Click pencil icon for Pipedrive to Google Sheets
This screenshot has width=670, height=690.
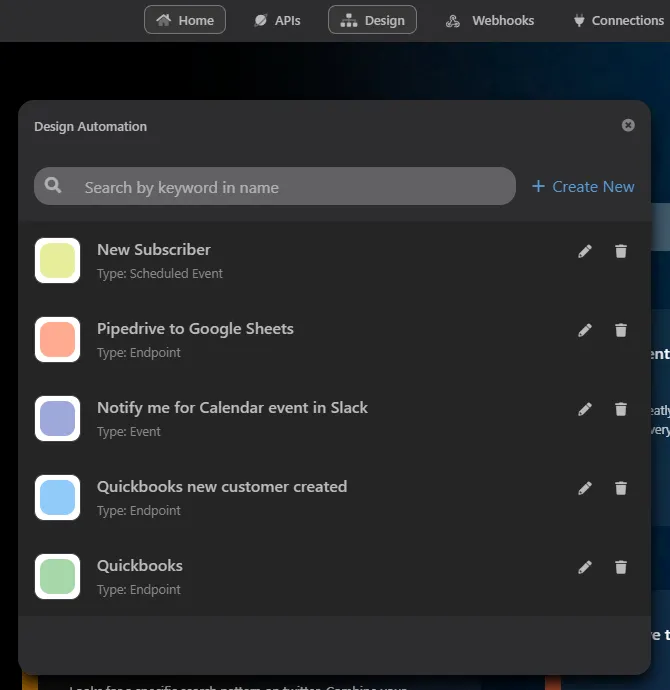[585, 330]
